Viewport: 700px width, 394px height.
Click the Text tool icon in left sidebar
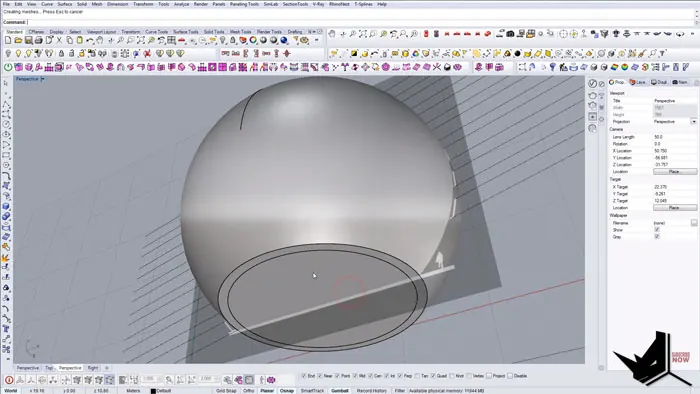click(6, 329)
